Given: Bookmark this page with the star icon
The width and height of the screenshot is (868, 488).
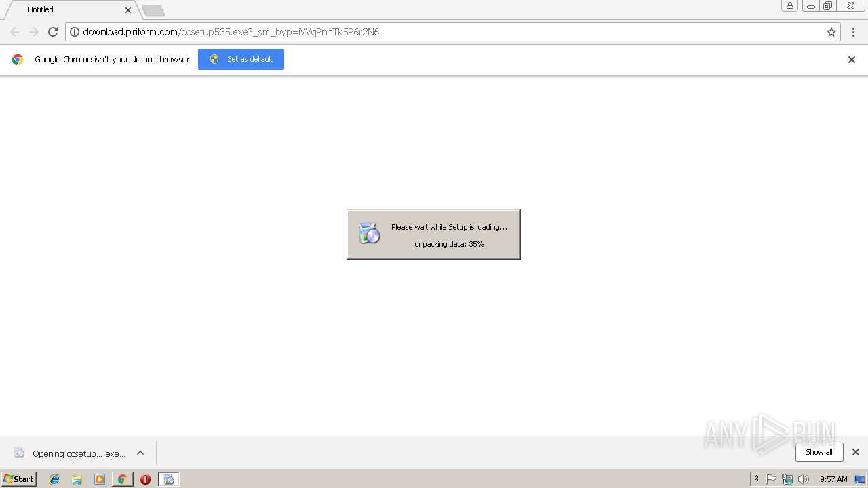Looking at the screenshot, I should tap(831, 32).
